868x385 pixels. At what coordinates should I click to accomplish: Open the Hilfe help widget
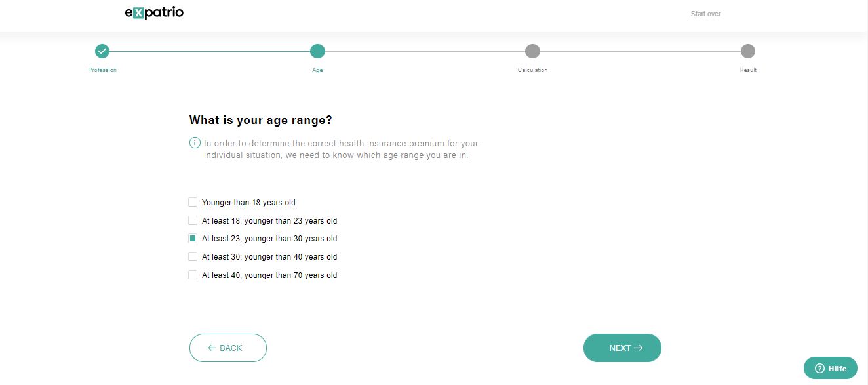click(x=830, y=368)
